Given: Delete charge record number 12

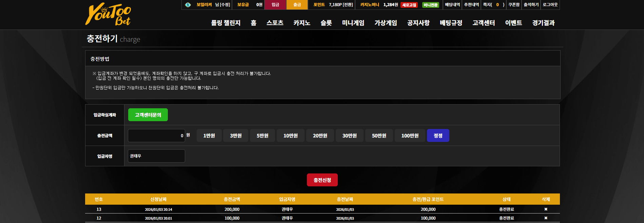Looking at the screenshot, I should click(546, 218).
